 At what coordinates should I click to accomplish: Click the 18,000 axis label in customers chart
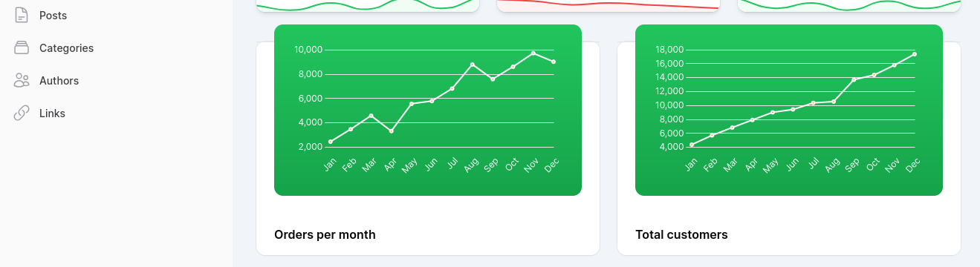coord(669,50)
